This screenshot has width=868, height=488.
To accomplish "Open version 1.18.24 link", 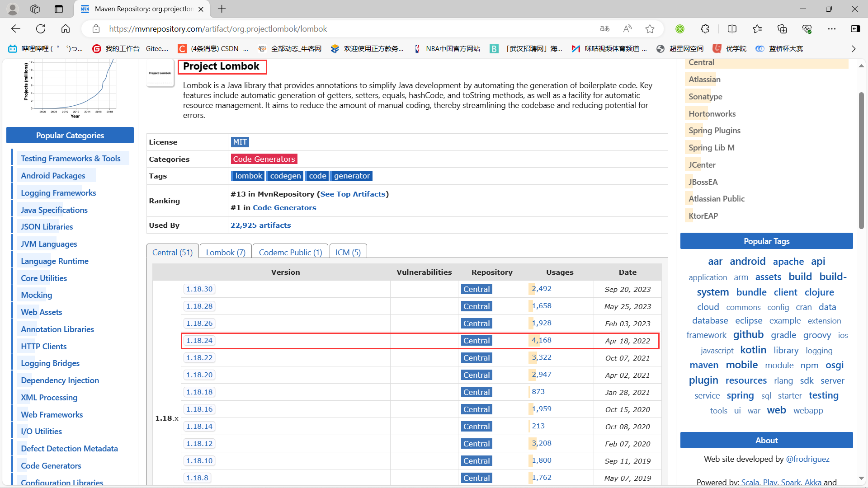I will [199, 340].
